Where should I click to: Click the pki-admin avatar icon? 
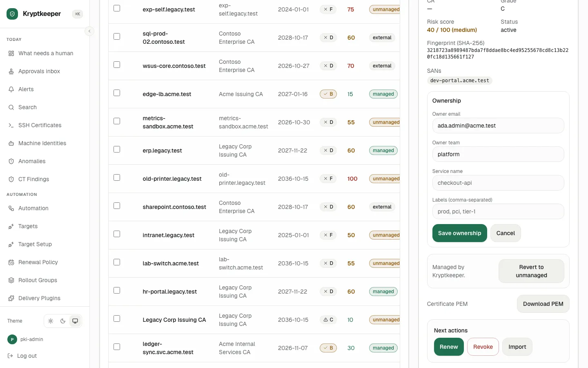pos(12,339)
